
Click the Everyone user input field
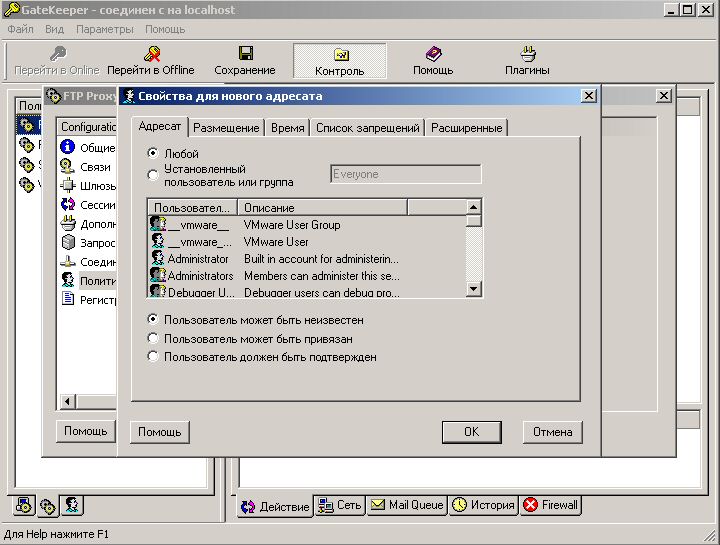[405, 174]
